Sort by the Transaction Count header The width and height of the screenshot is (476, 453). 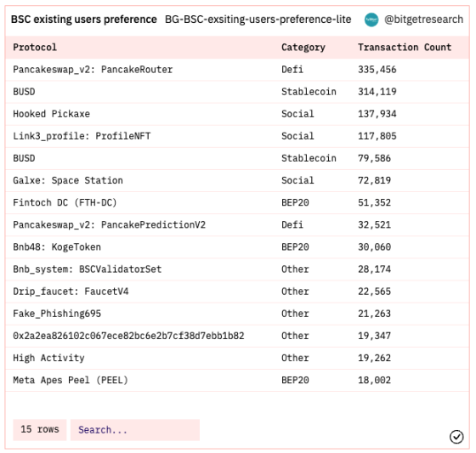[x=405, y=48]
